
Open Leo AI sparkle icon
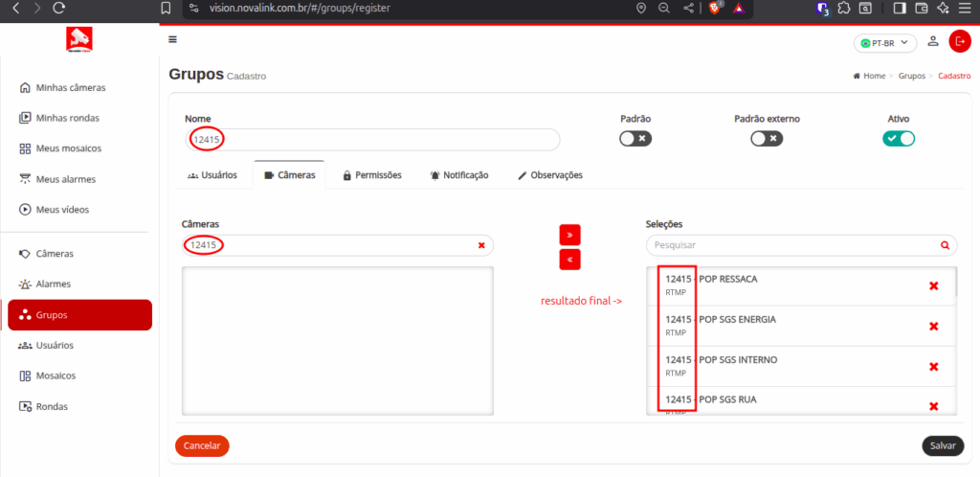click(x=943, y=8)
